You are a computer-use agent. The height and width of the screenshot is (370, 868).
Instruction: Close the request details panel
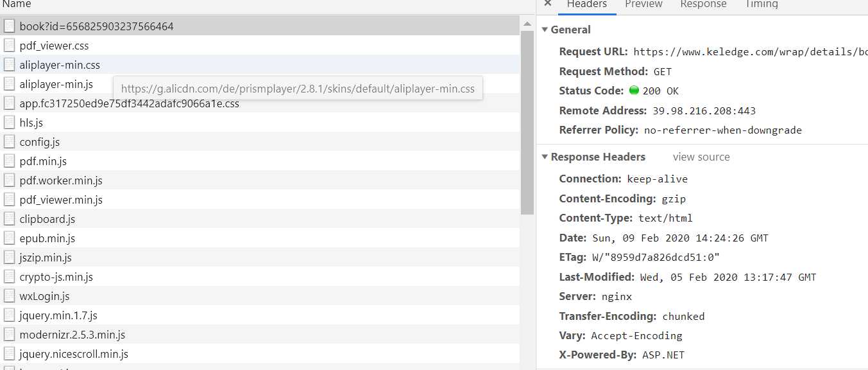pyautogui.click(x=547, y=4)
